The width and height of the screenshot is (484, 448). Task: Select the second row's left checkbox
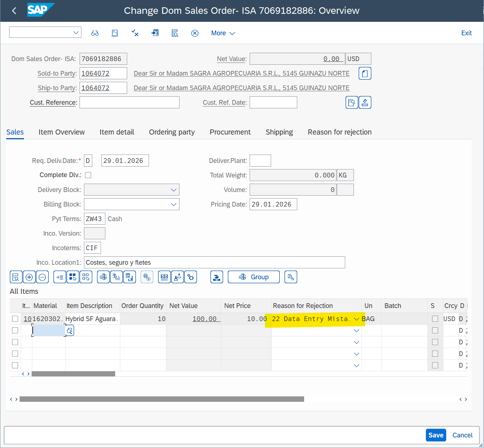point(15,331)
